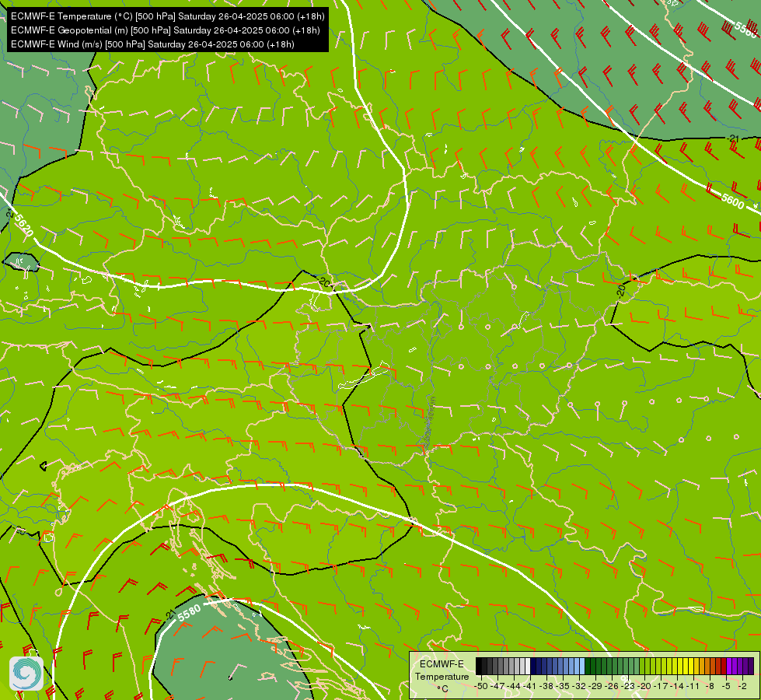Click the -41 legend value
Screen dimensions: 761x700
(x=530, y=687)
